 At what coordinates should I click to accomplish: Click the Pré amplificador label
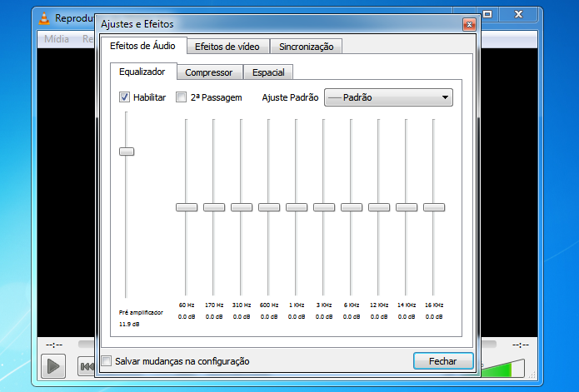pos(141,312)
